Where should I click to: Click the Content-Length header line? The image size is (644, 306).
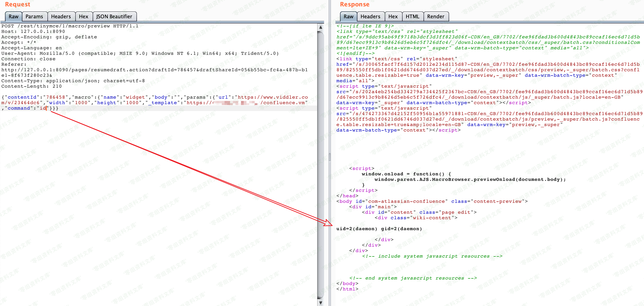click(31, 86)
